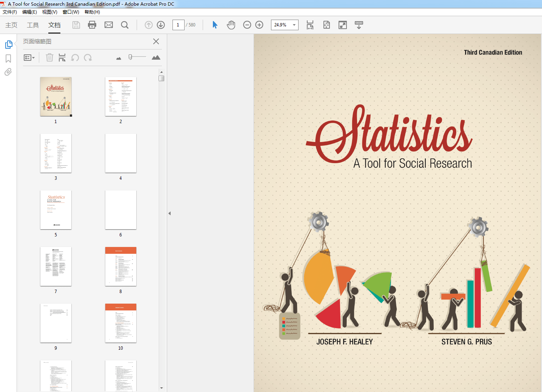The image size is (542, 392).
Task: Go to the next page with down arrow
Action: (160, 25)
